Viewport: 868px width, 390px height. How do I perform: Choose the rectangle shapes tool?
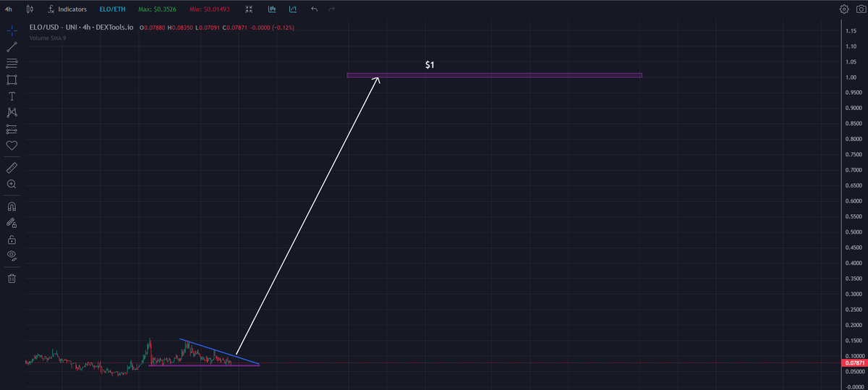click(x=12, y=80)
